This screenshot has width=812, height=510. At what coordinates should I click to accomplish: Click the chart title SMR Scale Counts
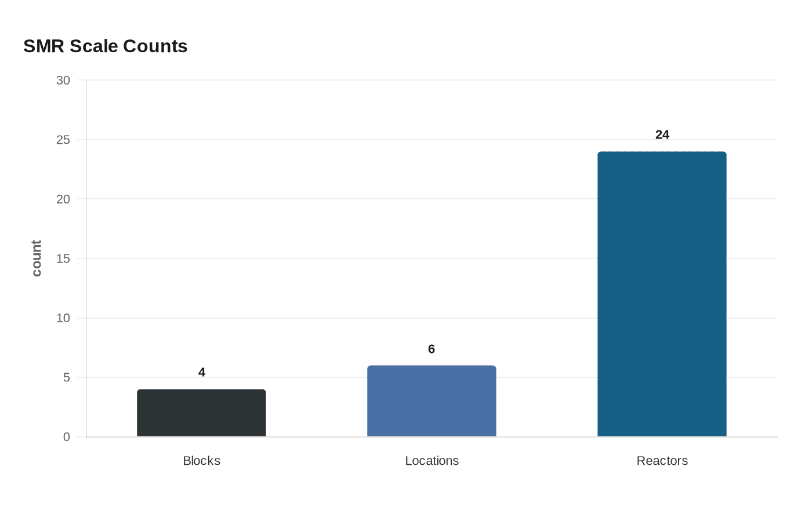(106, 46)
